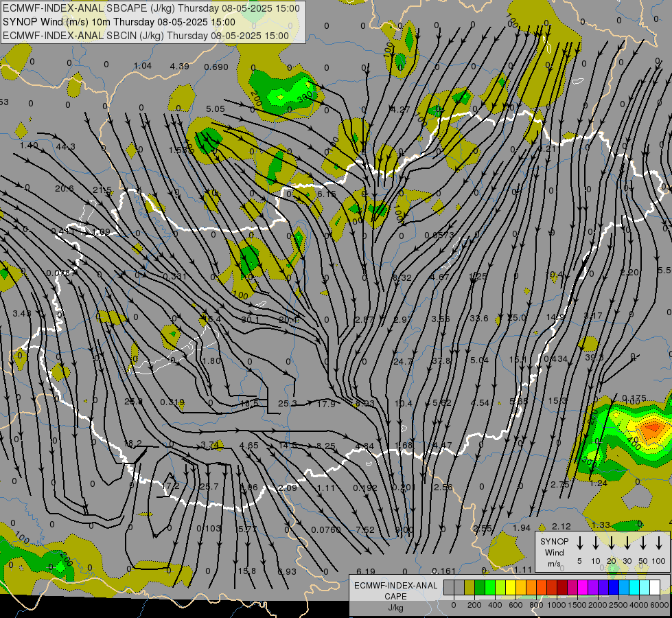Click the 20.6 value on the map
Image resolution: width=672 pixels, height=618 pixels.
65,189
